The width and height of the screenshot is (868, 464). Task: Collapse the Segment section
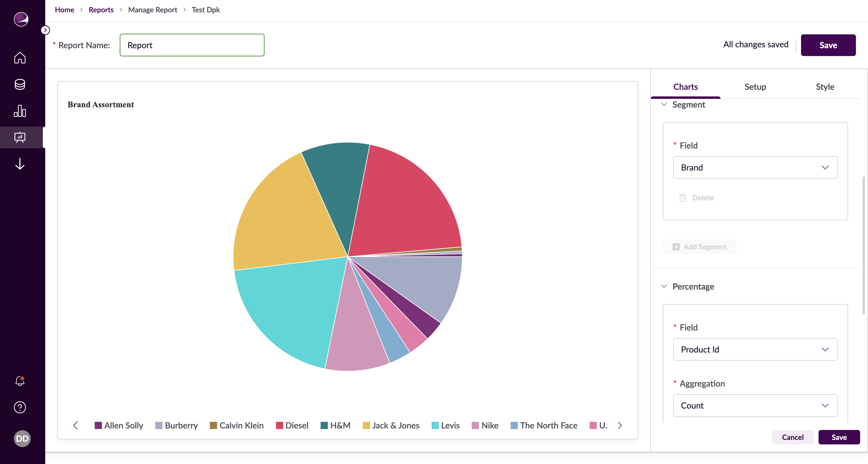(x=664, y=104)
